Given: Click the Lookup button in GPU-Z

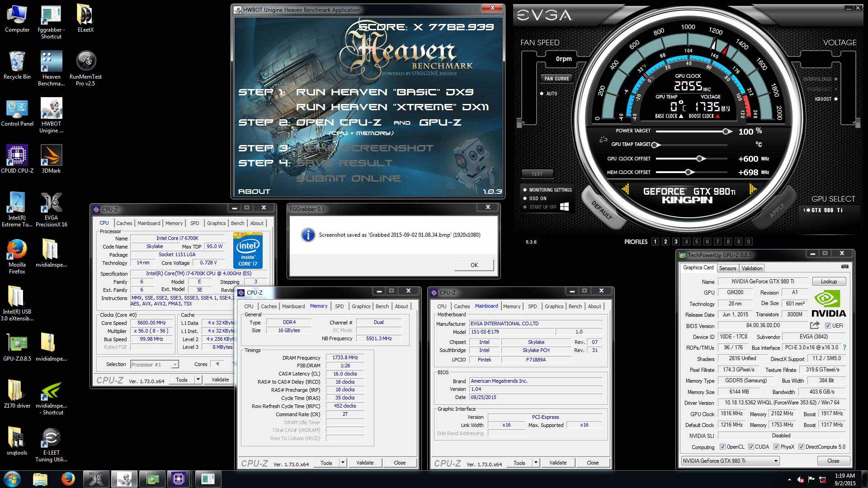Looking at the screenshot, I should point(828,282).
